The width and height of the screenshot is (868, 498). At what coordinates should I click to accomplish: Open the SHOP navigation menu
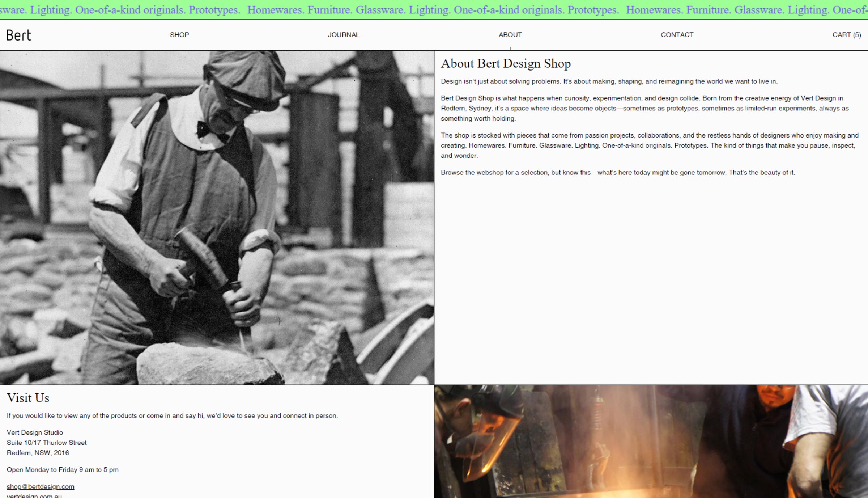179,35
